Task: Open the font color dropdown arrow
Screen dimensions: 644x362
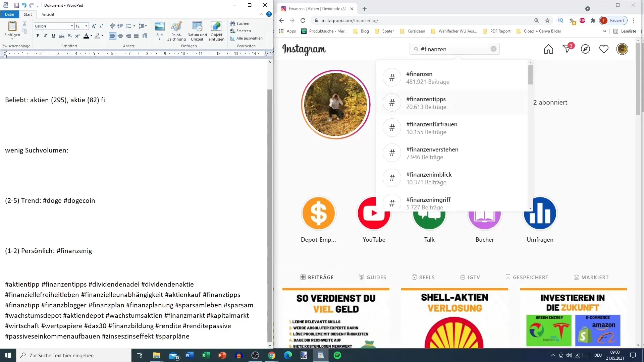Action: [91, 36]
